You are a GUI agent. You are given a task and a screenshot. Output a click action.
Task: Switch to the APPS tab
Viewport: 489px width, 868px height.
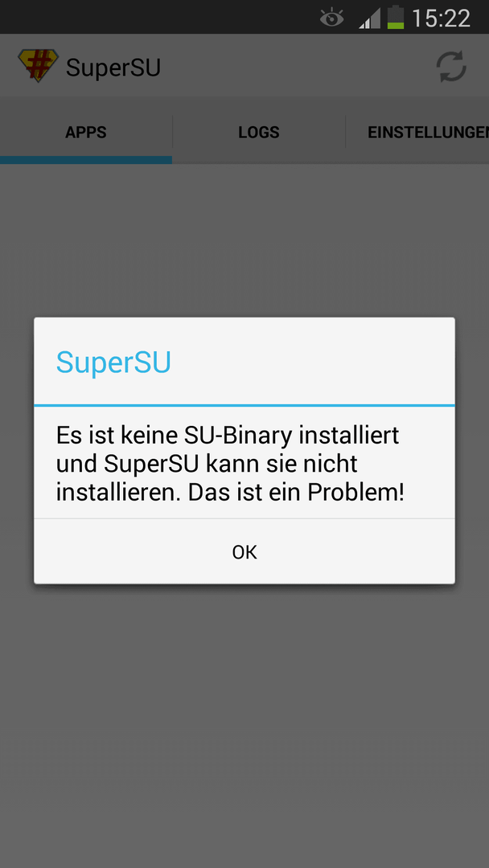coord(86,133)
